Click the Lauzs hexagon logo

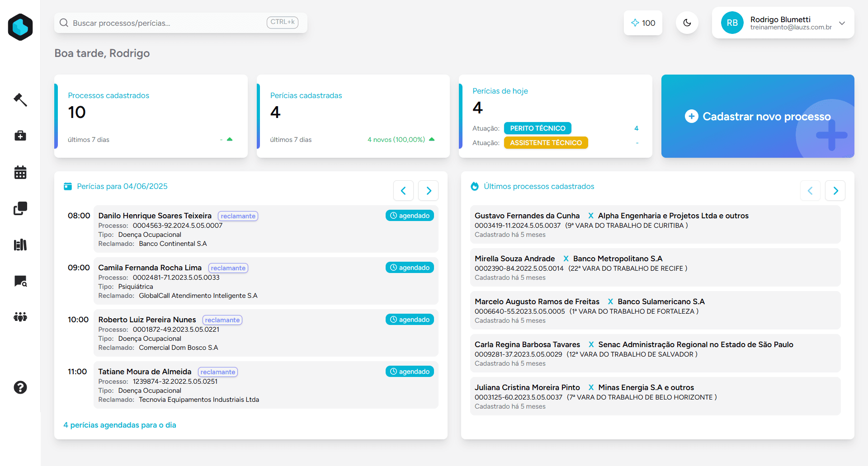coord(20,27)
